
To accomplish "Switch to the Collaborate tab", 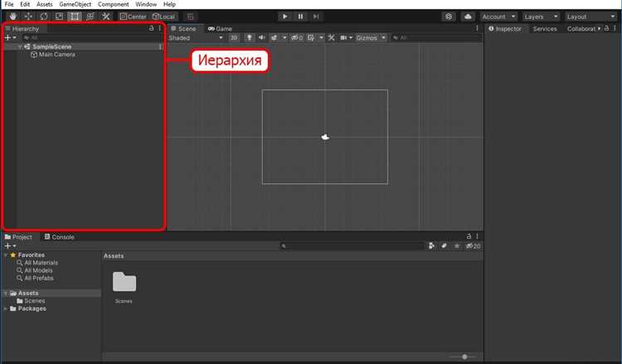I will pos(581,29).
